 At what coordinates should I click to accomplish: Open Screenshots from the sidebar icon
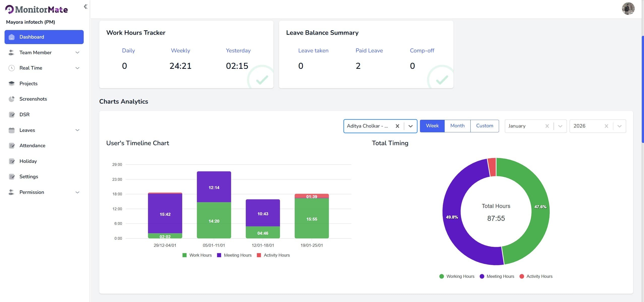tap(12, 99)
